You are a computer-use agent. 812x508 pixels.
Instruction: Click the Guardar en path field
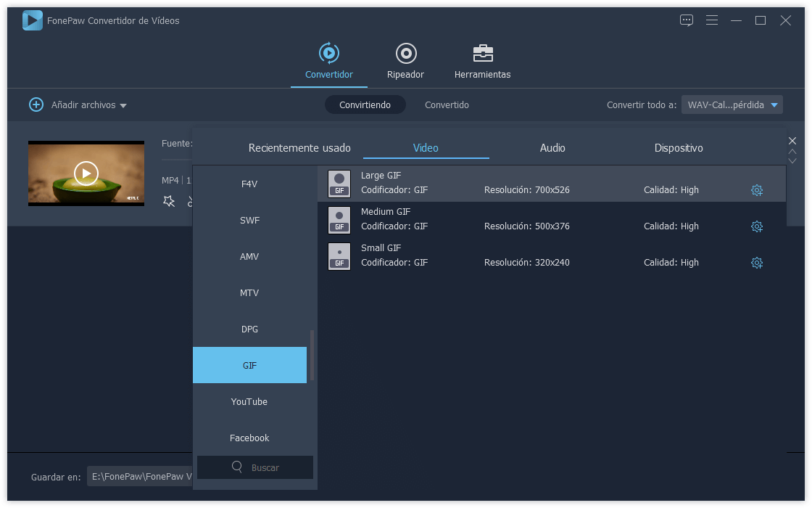140,476
